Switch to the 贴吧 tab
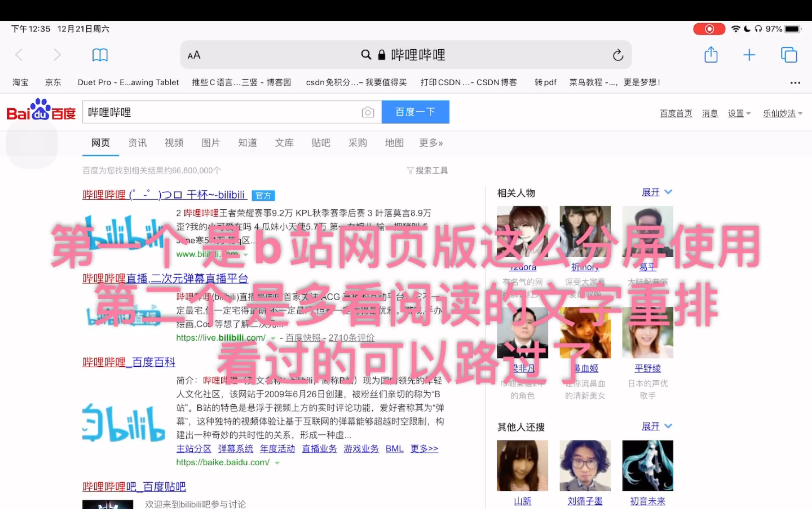Image resolution: width=812 pixels, height=509 pixels. tap(321, 143)
